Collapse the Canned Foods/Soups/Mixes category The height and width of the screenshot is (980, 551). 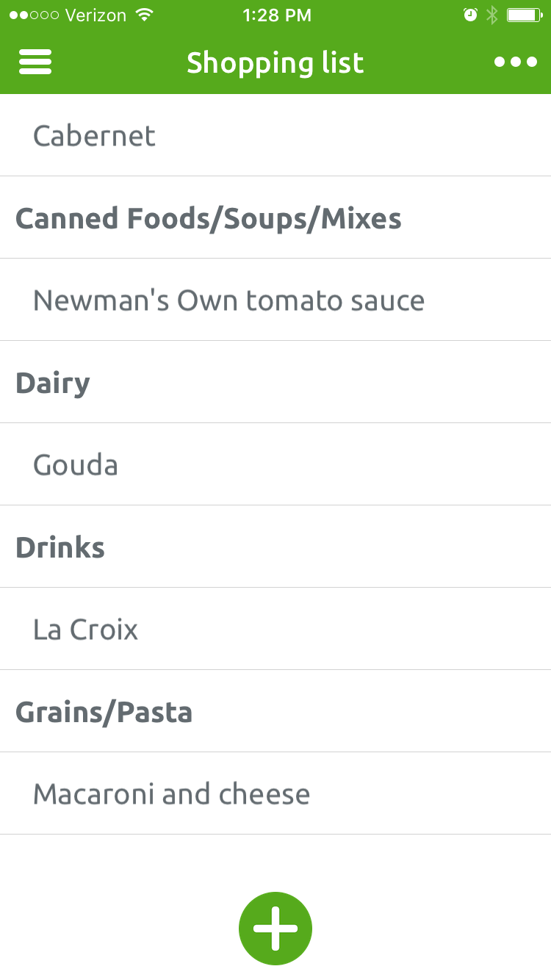tap(275, 217)
